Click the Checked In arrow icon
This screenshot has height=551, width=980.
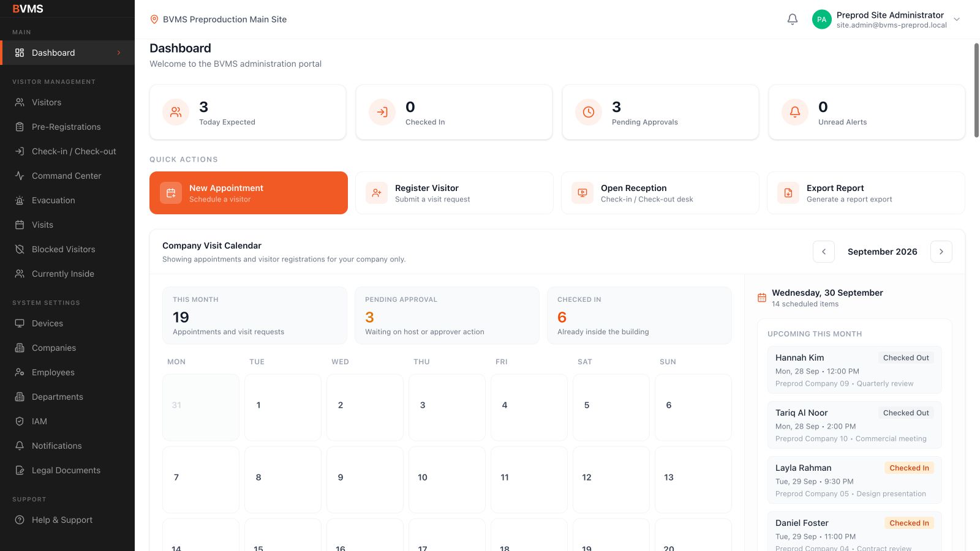point(382,112)
